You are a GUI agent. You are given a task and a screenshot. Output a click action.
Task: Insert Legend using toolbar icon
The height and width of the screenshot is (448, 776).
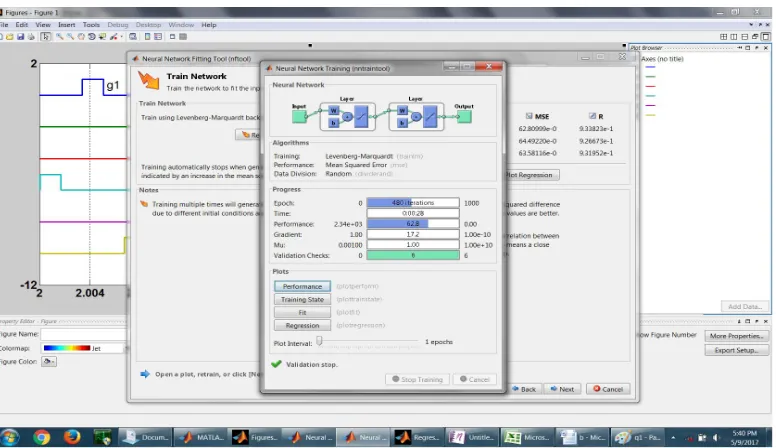pos(158,37)
